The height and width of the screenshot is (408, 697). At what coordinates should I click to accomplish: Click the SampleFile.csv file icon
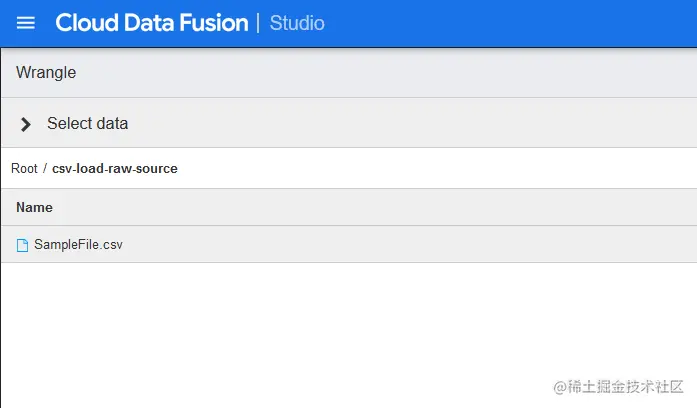tap(23, 245)
